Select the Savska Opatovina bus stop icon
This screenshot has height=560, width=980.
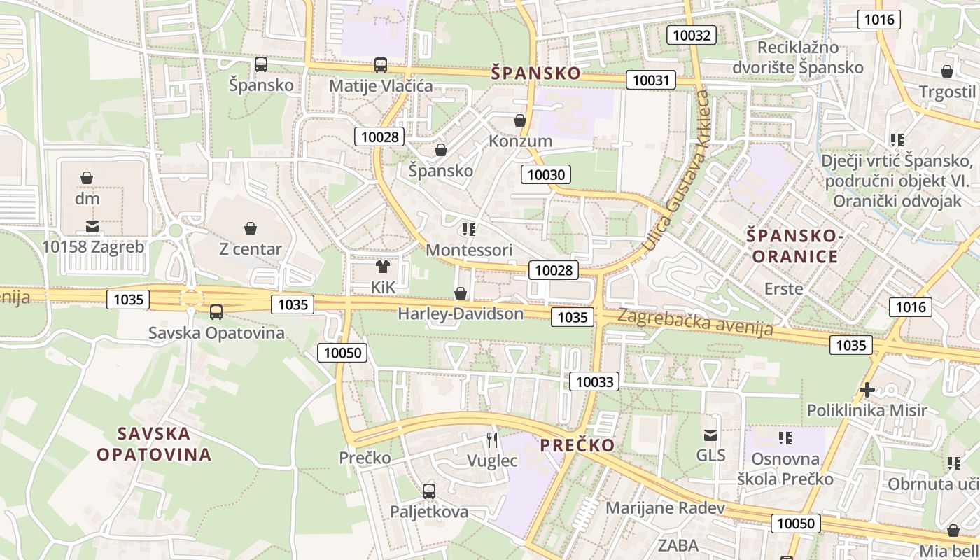216,312
